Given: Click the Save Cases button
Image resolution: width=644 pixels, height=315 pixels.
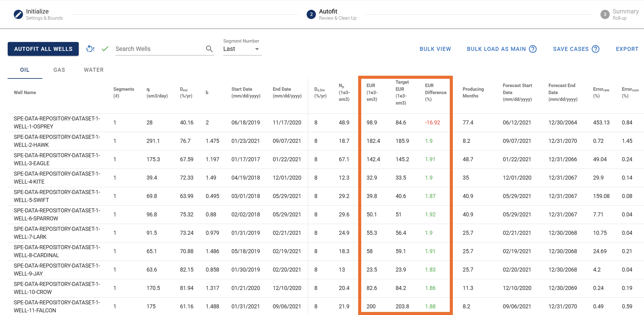Looking at the screenshot, I should coord(571,49).
